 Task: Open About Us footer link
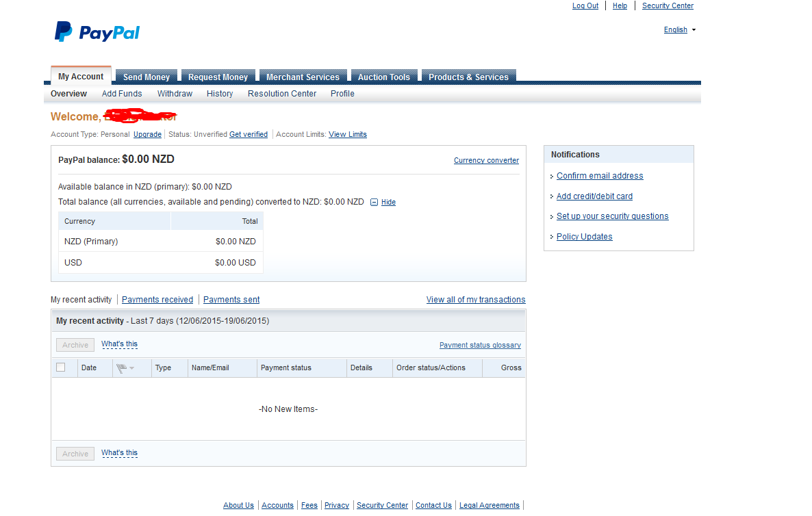click(238, 506)
